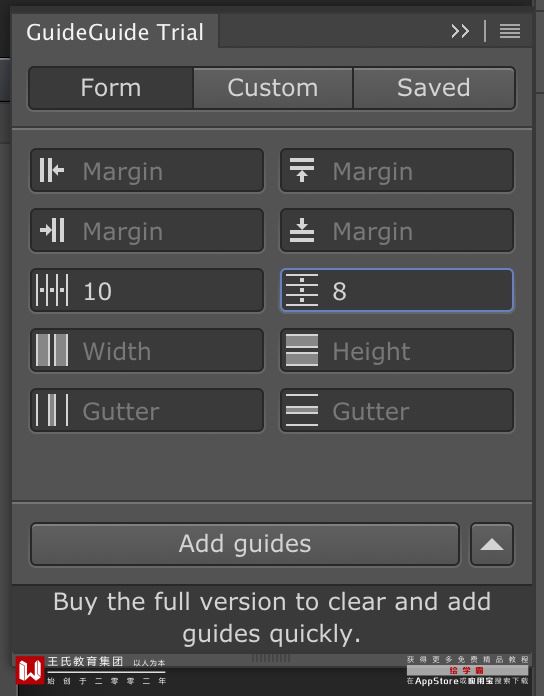Select the Form tab
The width and height of the screenshot is (544, 696).
111,88
